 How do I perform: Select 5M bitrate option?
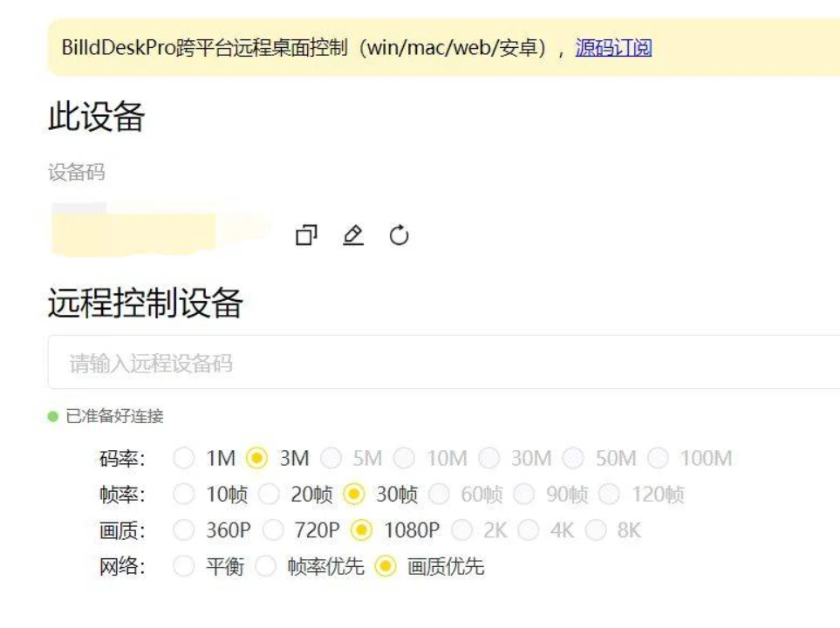pos(331,458)
